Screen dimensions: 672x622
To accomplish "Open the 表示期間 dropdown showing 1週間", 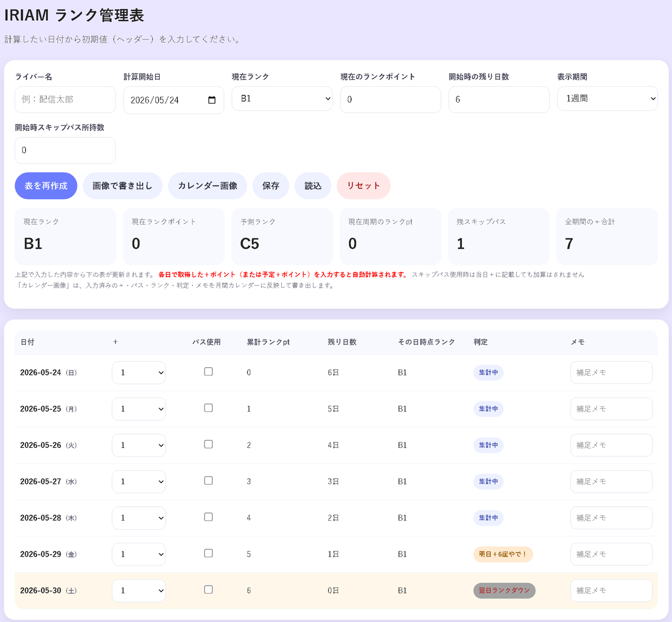I will (607, 99).
